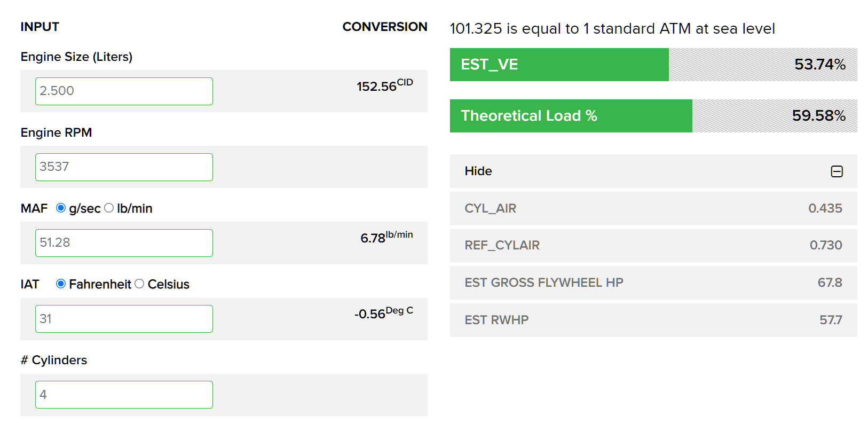Click the Theoretical Load % bar

pyautogui.click(x=653, y=116)
